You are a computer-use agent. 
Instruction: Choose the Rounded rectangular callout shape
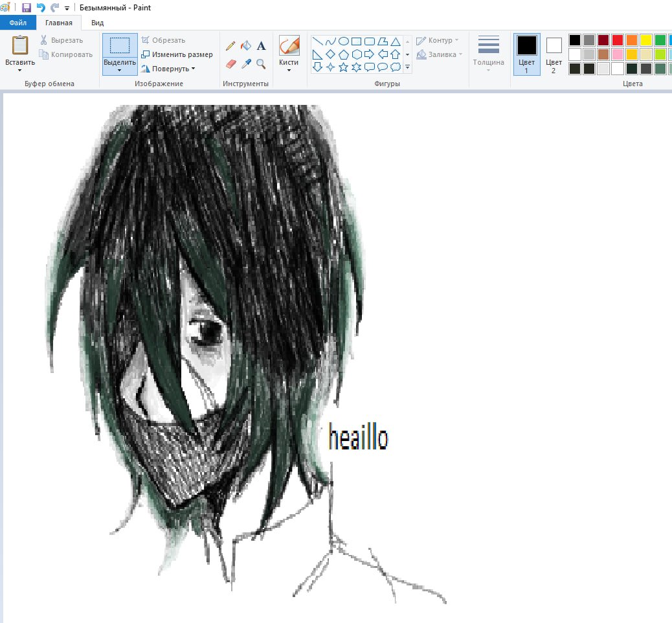click(x=370, y=67)
